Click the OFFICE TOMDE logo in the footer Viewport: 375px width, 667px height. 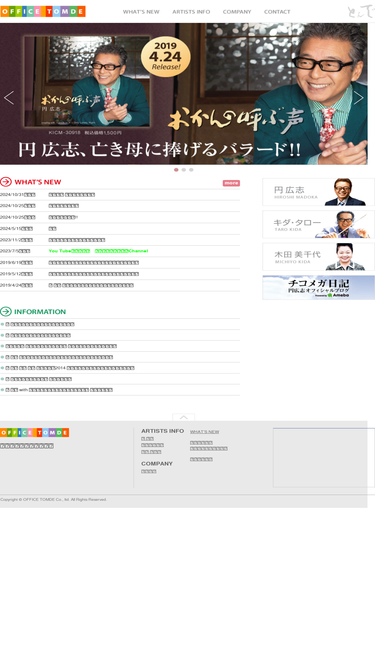coord(34,433)
